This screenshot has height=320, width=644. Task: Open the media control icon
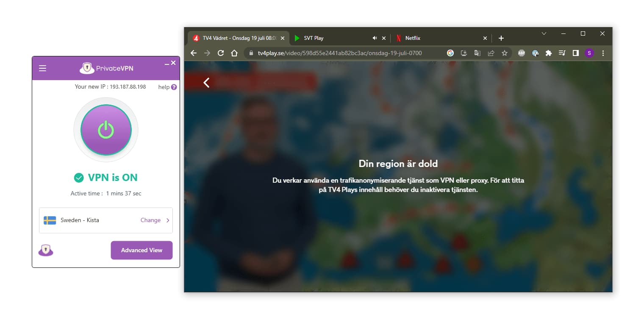pyautogui.click(x=562, y=53)
